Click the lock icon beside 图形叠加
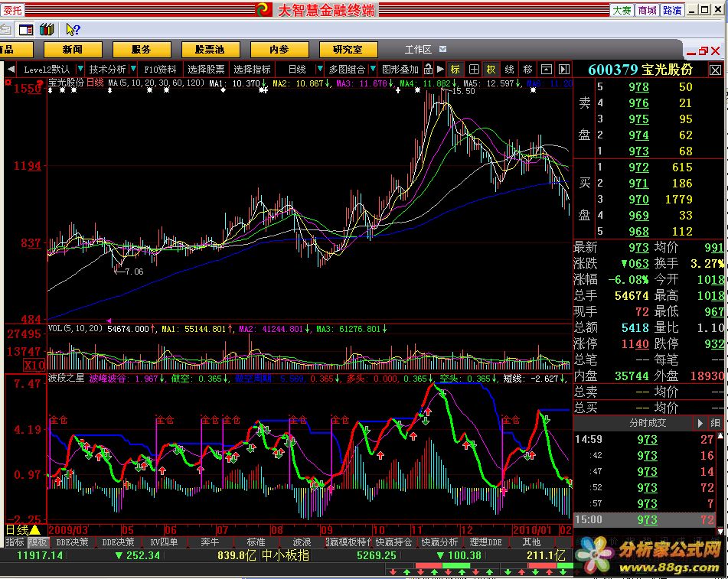This screenshot has width=728, height=579. (428, 69)
